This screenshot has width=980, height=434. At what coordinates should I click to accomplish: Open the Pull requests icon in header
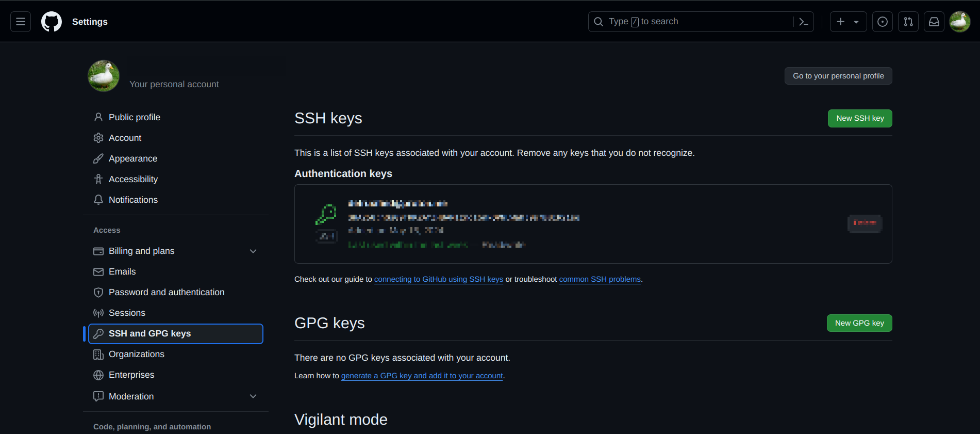[x=908, y=22]
